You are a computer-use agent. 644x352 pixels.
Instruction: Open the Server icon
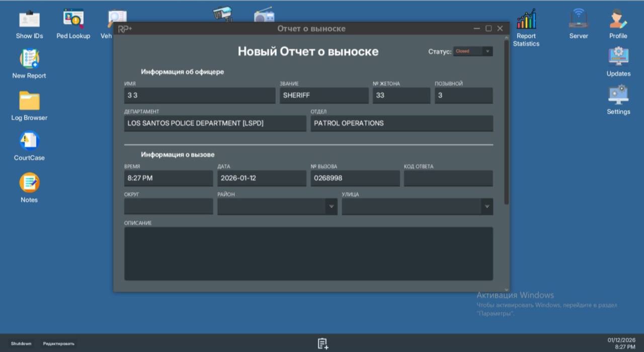tap(579, 20)
